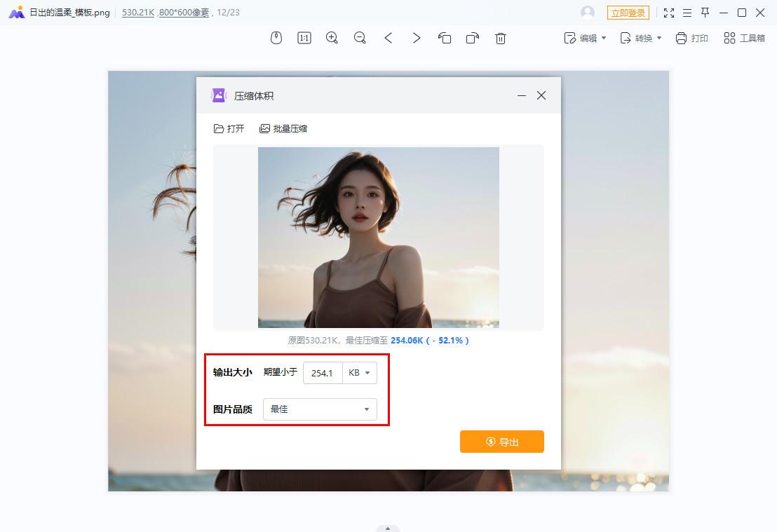Rotate the image right
The height and width of the screenshot is (532, 777).
pyautogui.click(x=472, y=38)
